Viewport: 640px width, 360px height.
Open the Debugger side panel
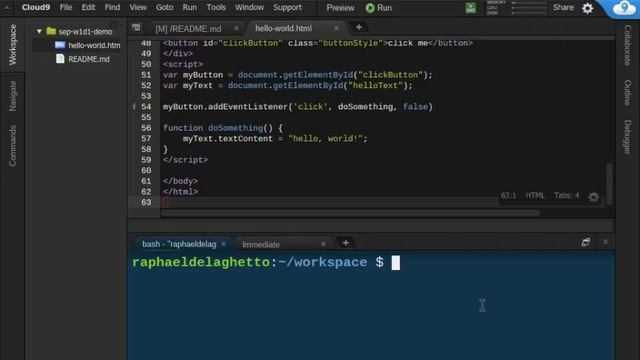[x=627, y=137]
